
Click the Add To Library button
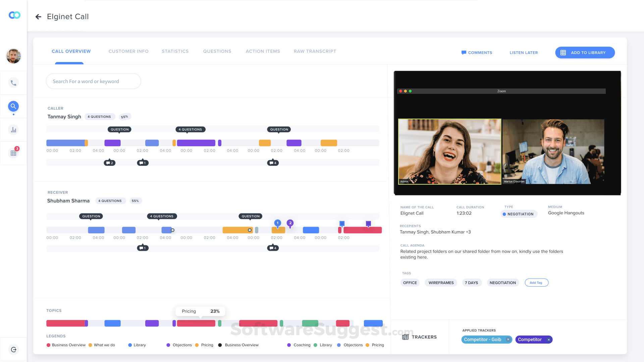585,53
